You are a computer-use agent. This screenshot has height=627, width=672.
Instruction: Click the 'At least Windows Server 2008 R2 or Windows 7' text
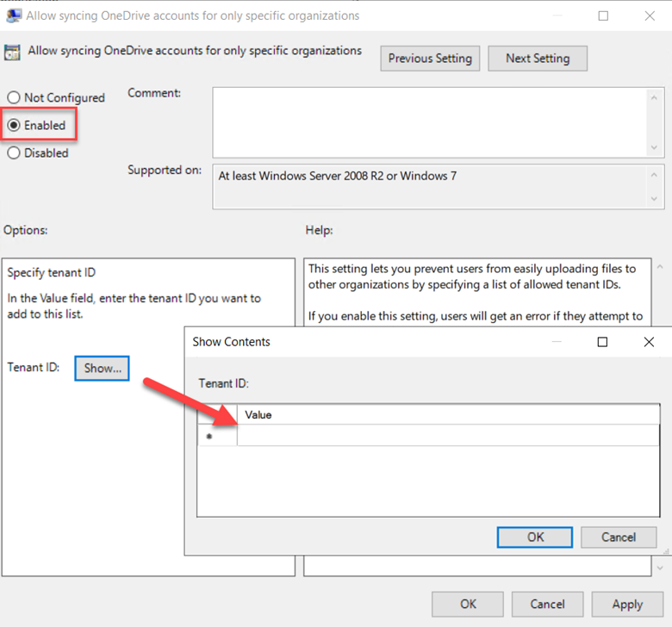pyautogui.click(x=337, y=176)
